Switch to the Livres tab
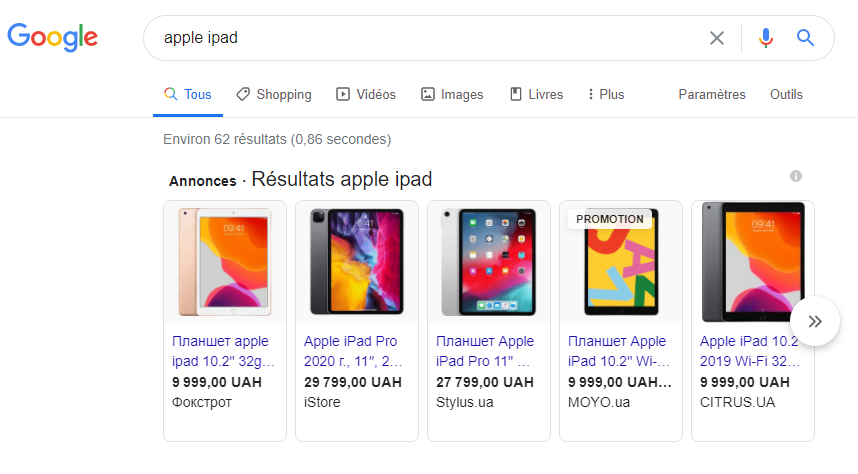 (x=536, y=94)
